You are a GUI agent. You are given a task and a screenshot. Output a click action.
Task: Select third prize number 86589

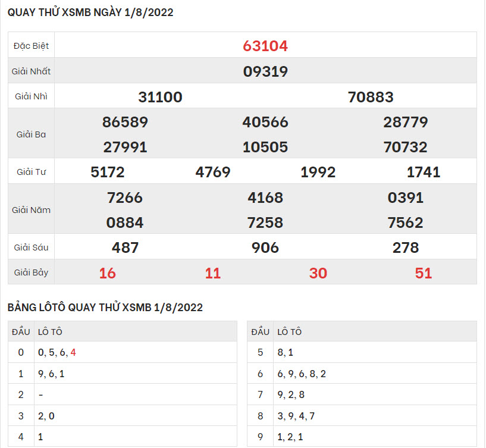[125, 122]
